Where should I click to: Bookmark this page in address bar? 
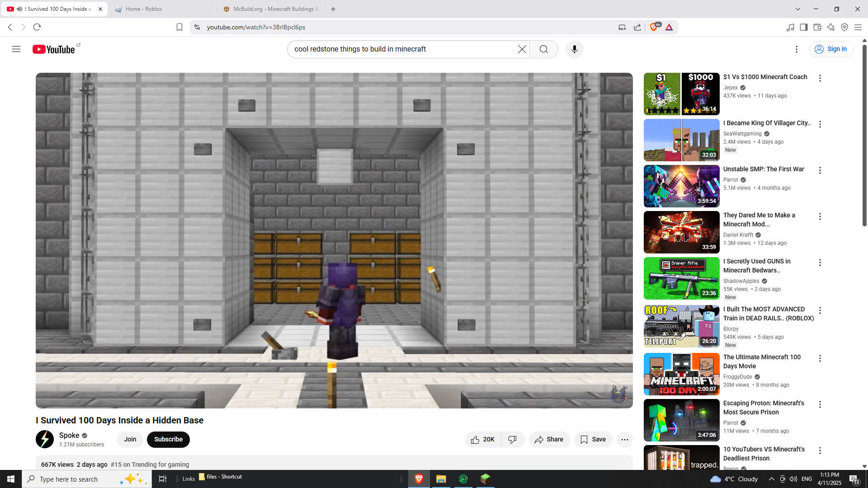click(x=179, y=27)
